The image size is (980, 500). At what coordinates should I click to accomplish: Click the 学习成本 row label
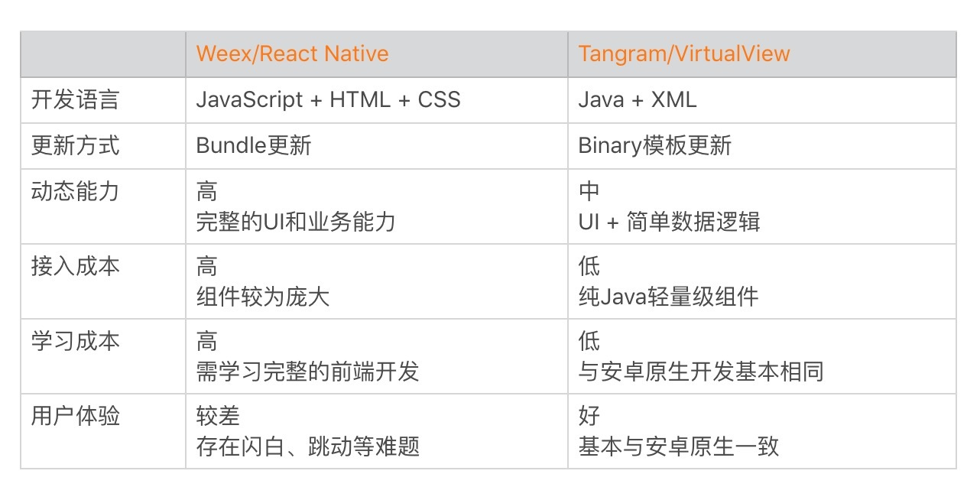75,341
